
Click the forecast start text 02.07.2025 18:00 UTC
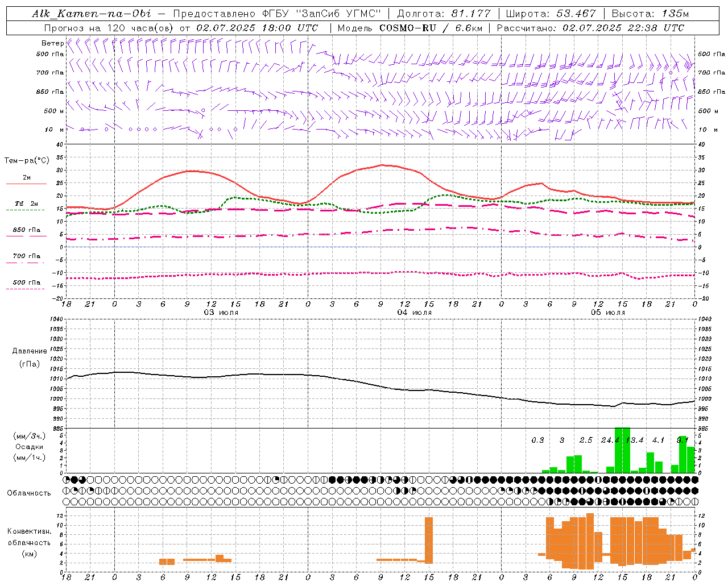257,28
